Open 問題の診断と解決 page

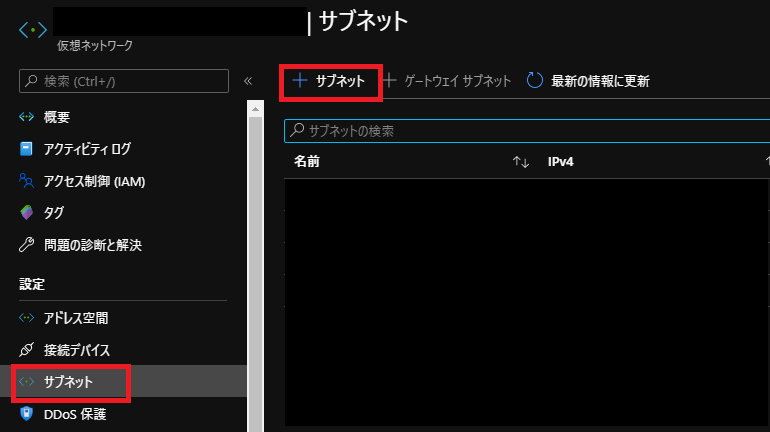click(x=93, y=245)
